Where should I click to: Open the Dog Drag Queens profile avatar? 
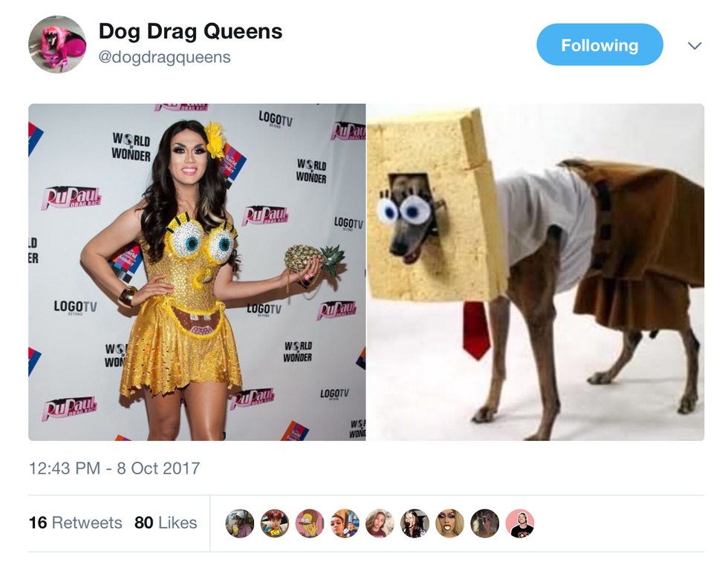[x=57, y=45]
